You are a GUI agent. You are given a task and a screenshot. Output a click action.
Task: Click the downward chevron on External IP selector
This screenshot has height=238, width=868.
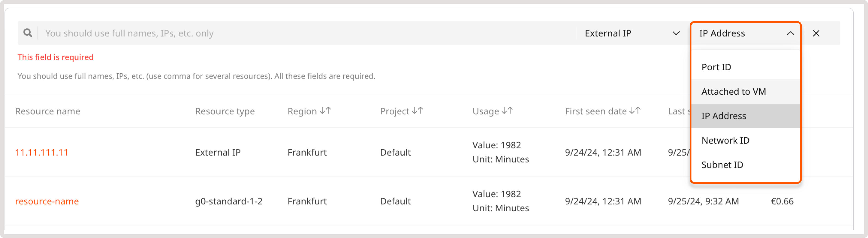(x=676, y=33)
